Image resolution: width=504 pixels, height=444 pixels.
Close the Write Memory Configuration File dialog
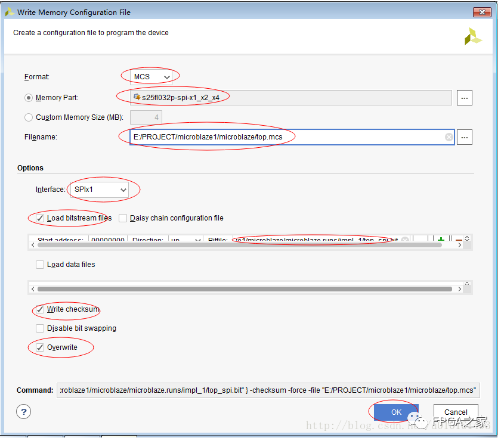click(482, 12)
